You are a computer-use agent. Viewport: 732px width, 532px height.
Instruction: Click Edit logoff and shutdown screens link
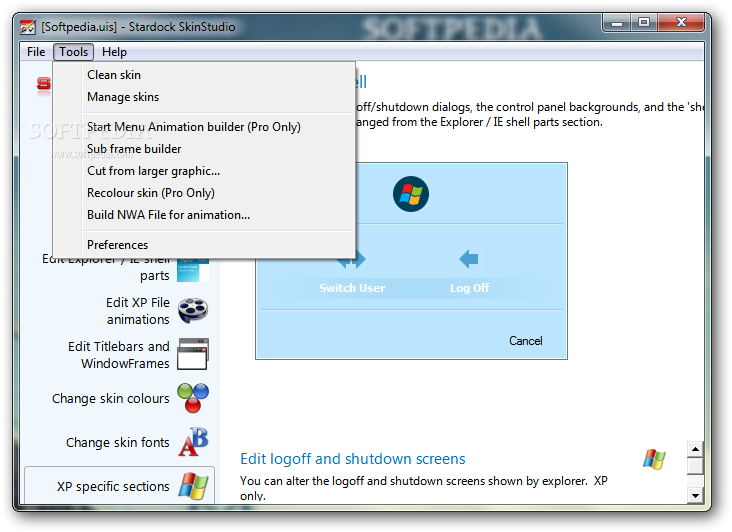[x=352, y=459]
